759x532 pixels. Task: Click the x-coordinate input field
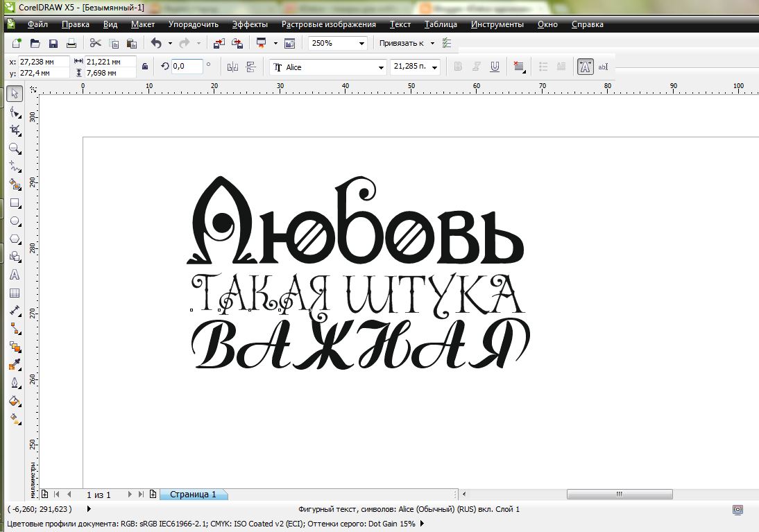coord(45,61)
